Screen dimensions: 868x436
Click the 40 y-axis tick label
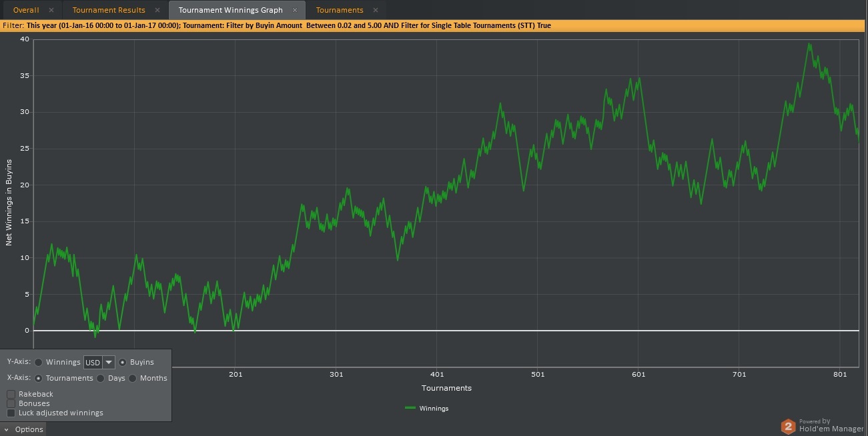coord(25,39)
